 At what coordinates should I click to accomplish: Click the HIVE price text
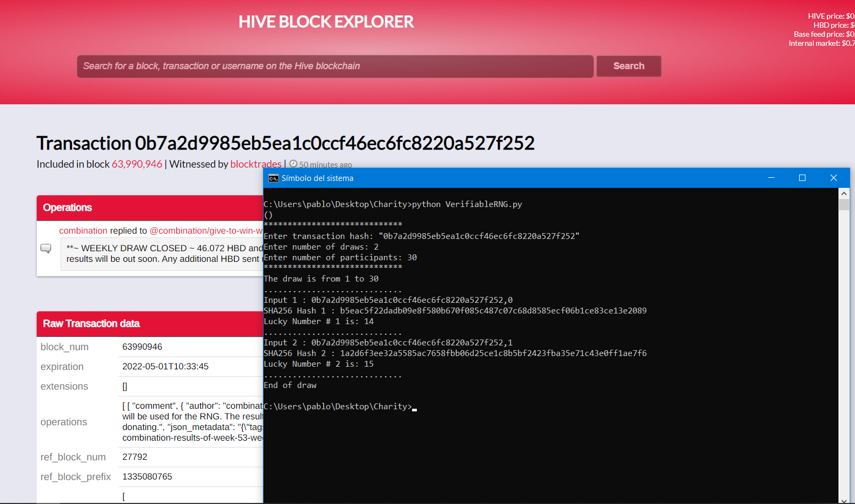click(x=831, y=16)
